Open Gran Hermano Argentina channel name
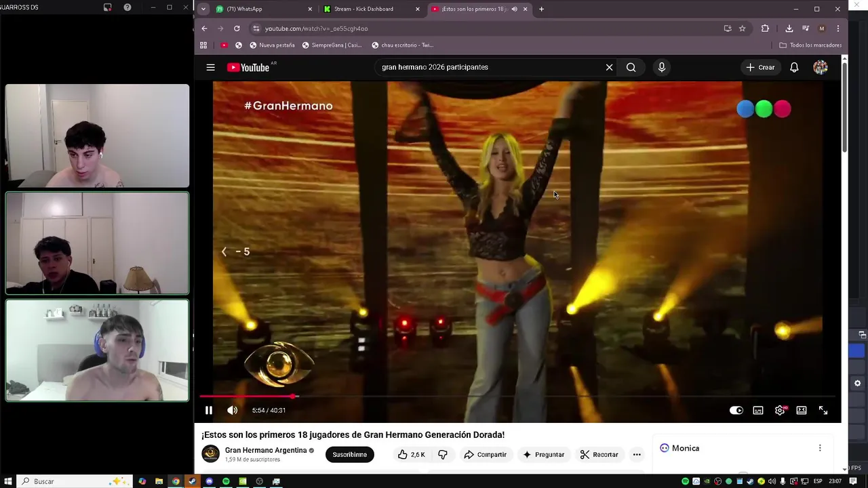Screen dimensions: 868x488 (x=266, y=451)
